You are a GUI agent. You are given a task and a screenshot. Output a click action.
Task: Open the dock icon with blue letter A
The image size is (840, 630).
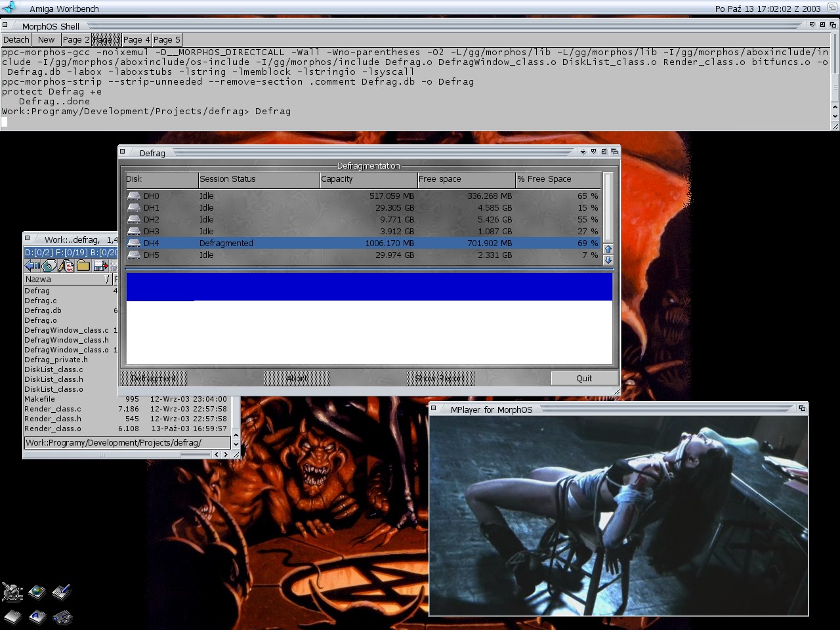(x=37, y=617)
